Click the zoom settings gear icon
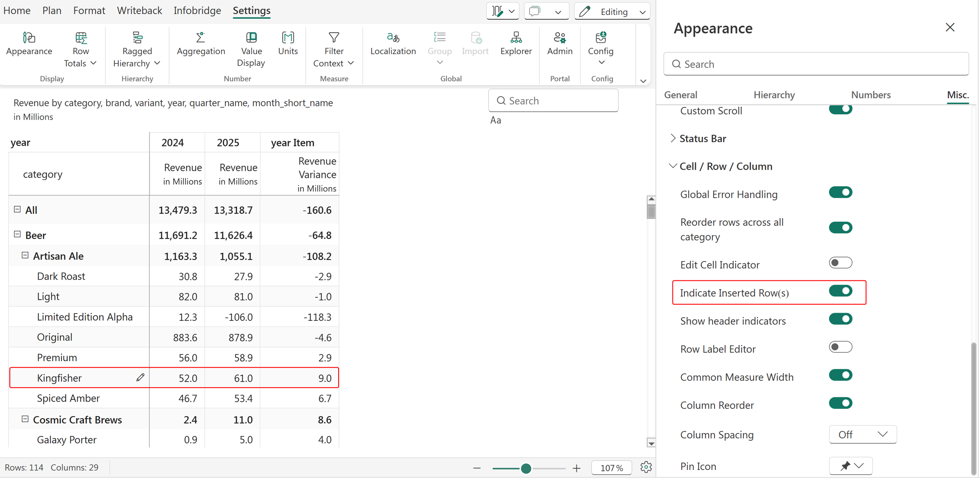 click(x=646, y=467)
